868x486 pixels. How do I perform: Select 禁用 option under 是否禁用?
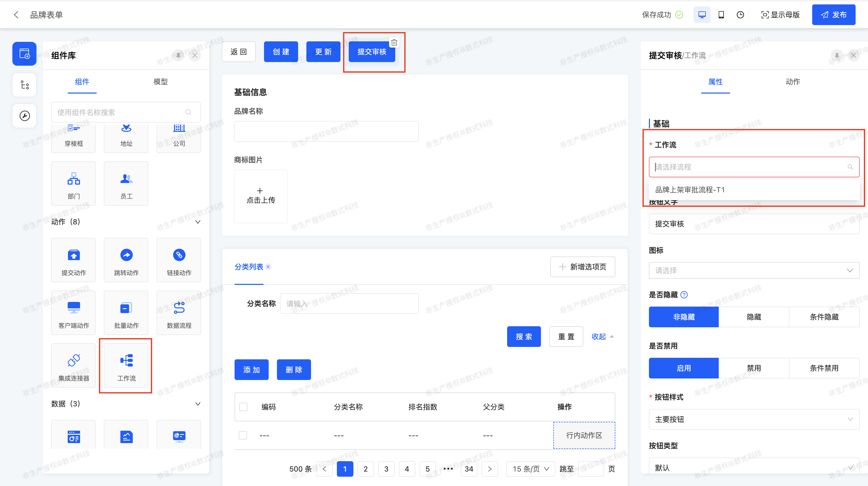click(x=754, y=368)
